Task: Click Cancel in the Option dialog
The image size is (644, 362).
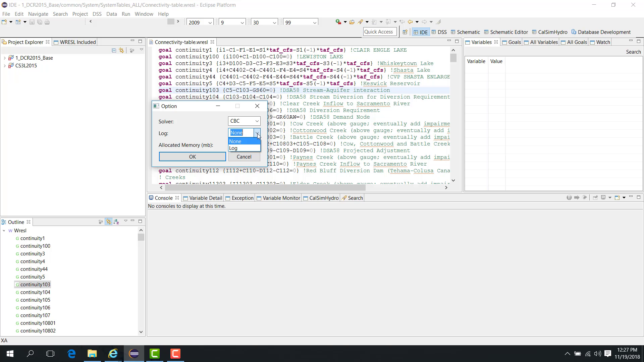Action: tap(244, 157)
